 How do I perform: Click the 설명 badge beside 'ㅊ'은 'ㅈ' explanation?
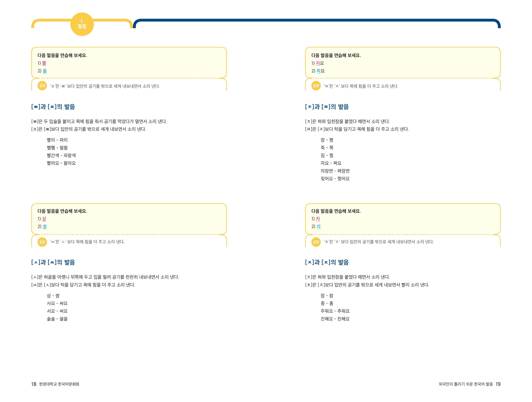click(316, 242)
